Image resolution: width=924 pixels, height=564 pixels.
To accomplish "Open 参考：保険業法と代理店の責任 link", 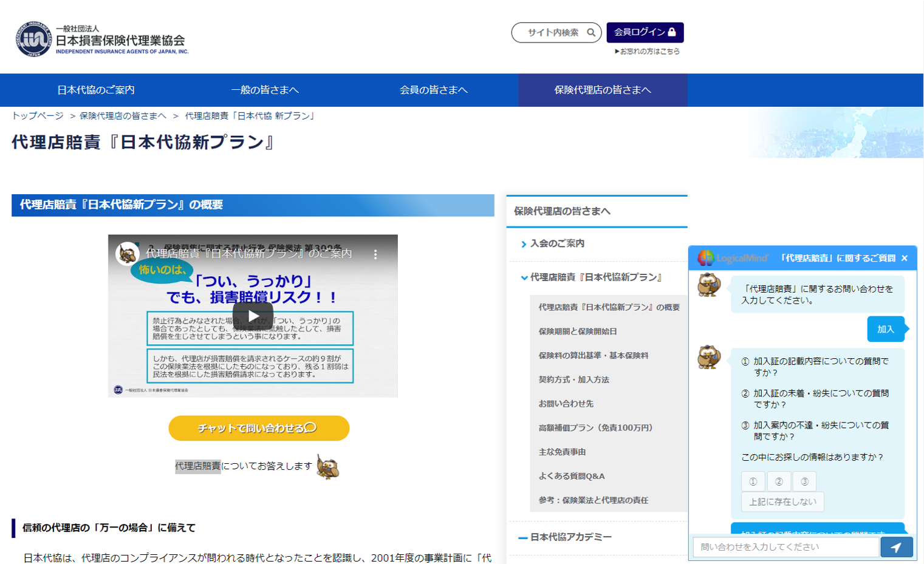I will point(594,500).
